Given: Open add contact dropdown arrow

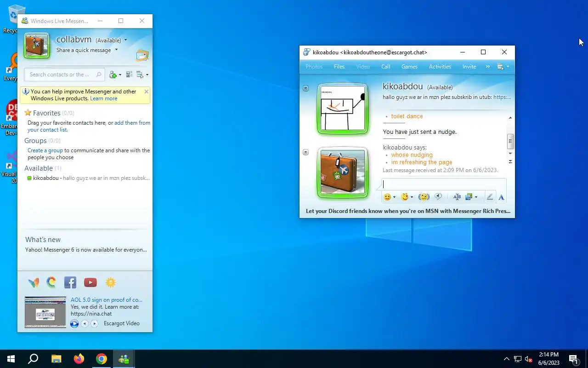Looking at the screenshot, I should click(120, 75).
